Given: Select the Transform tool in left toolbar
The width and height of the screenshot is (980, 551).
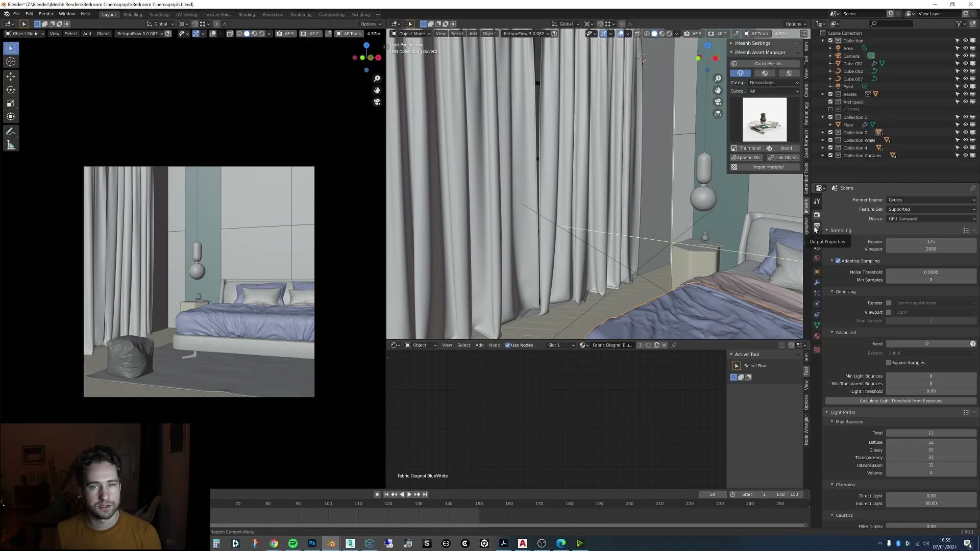Looking at the screenshot, I should (x=11, y=116).
